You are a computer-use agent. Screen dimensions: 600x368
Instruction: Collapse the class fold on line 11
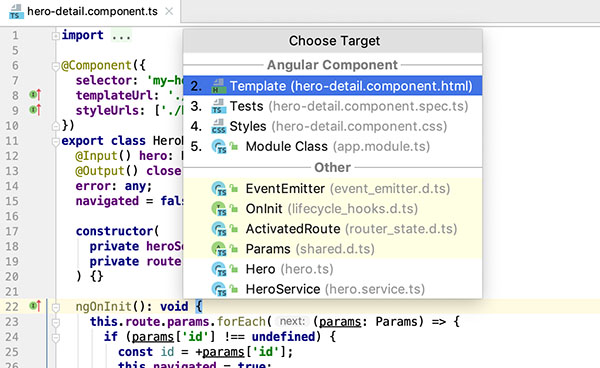(55, 141)
